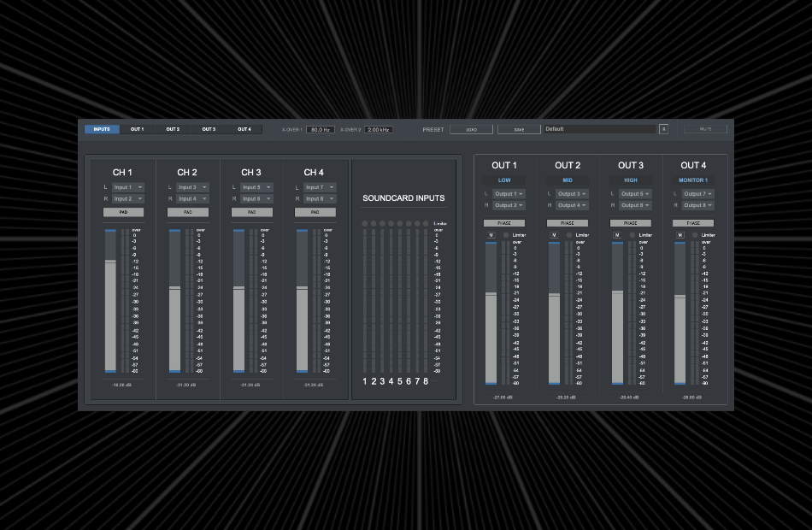Click the OUT 2 level fader handle
812x530 pixels.
(554, 295)
